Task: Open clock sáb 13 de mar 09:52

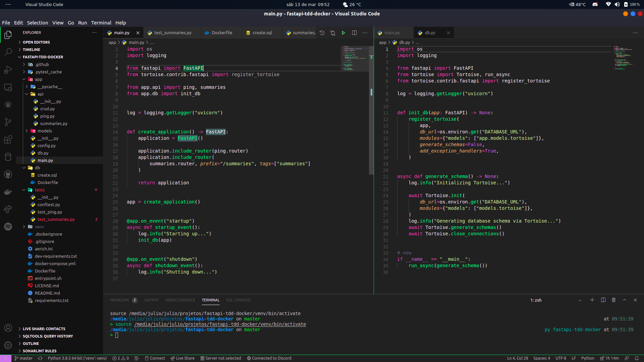Action: [x=308, y=4]
